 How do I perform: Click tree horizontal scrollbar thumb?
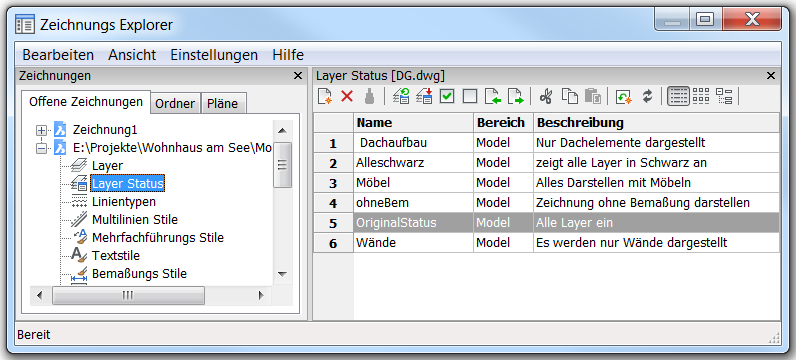[x=128, y=295]
